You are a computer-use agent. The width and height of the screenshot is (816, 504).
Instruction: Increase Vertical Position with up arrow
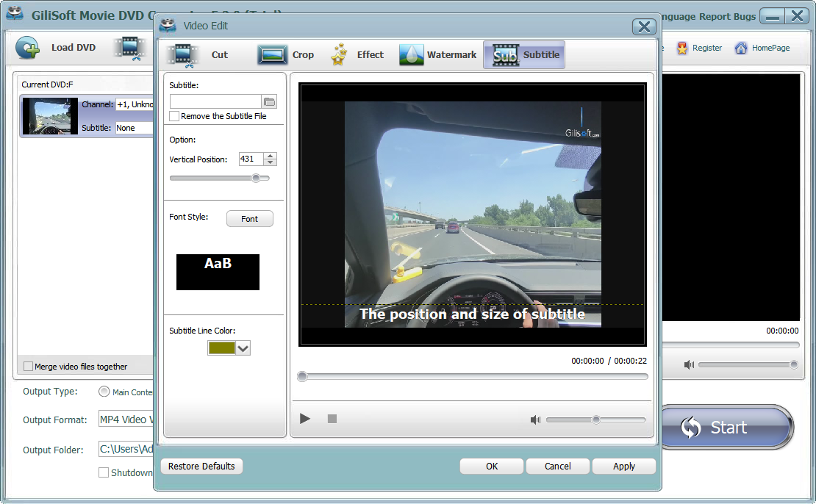pyautogui.click(x=270, y=156)
